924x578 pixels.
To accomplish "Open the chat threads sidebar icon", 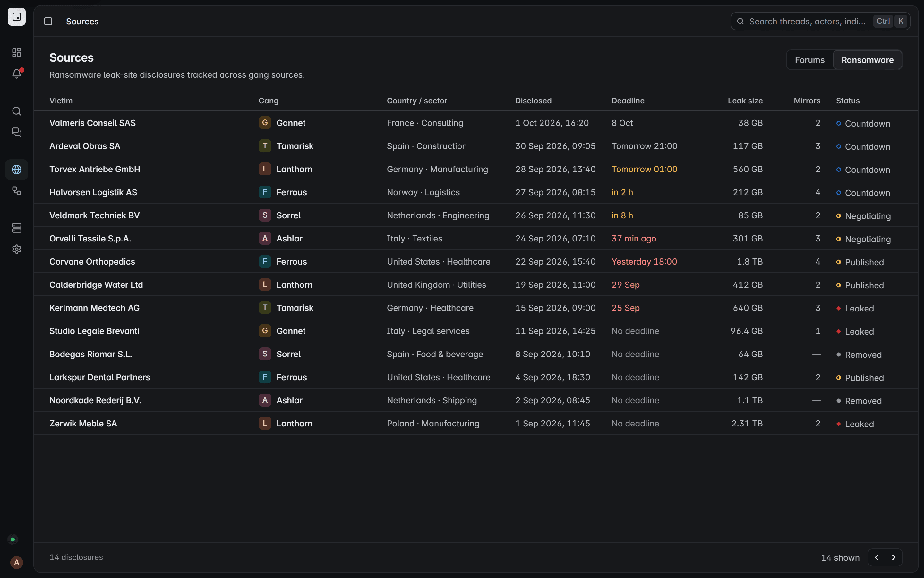I will click(16, 132).
